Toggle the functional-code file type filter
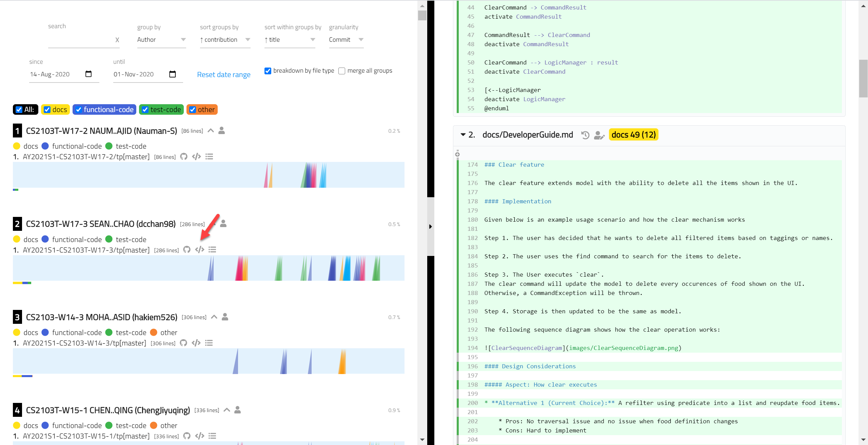This screenshot has width=868, height=445. (x=79, y=110)
